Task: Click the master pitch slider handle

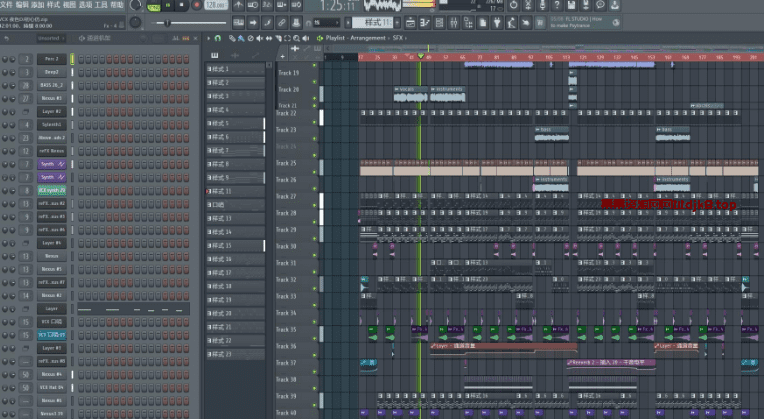Action: pyautogui.click(x=167, y=22)
